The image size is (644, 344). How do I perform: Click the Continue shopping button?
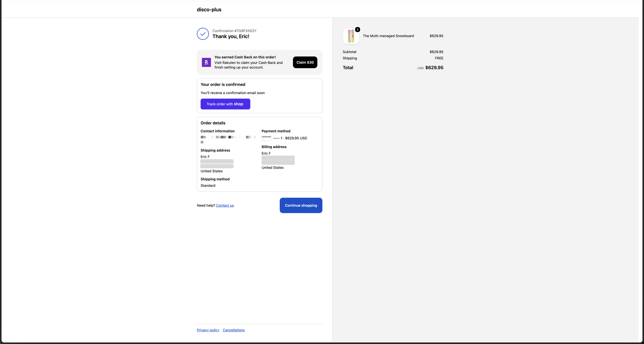tap(301, 205)
